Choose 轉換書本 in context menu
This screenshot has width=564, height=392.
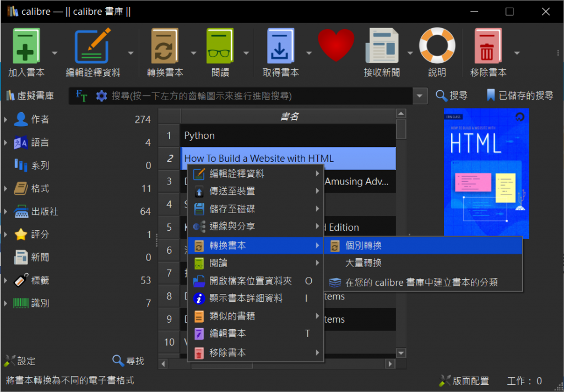(256, 246)
